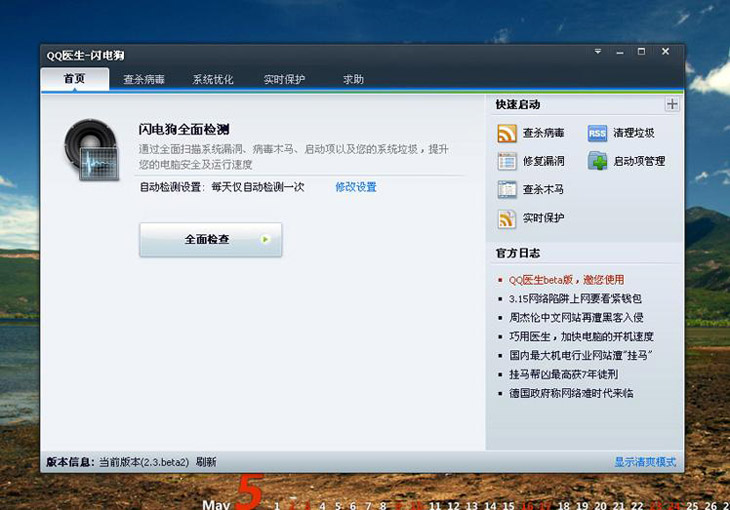Click the 修复漏洞 icon
730x510 pixels.
507,161
